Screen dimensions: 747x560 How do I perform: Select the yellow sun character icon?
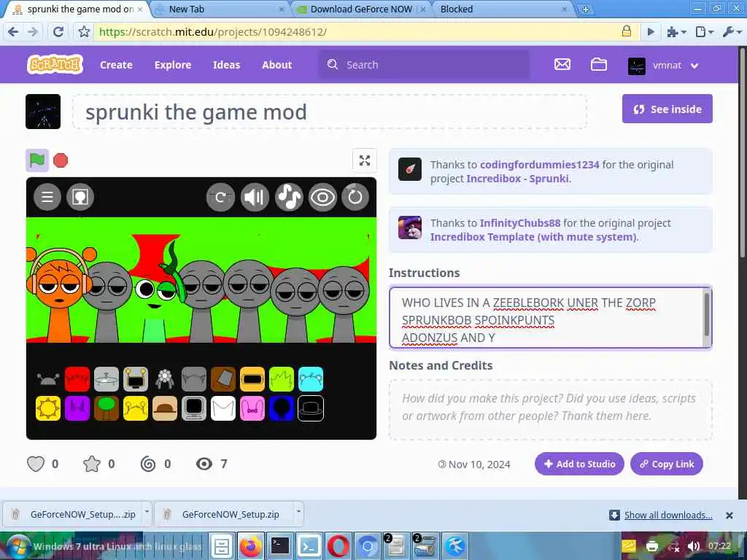point(48,408)
